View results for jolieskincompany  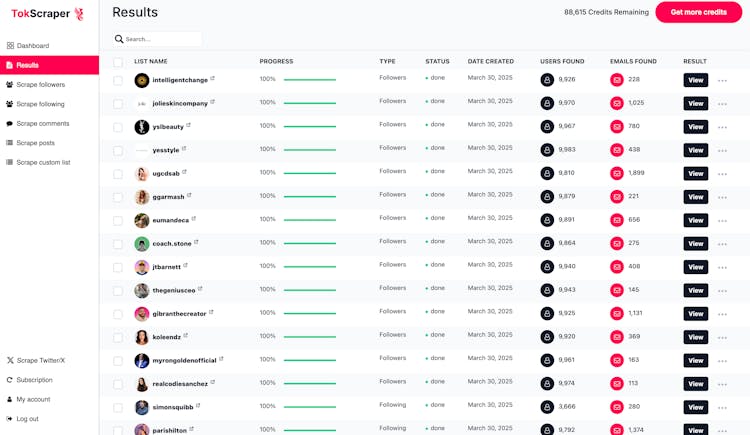coord(695,104)
